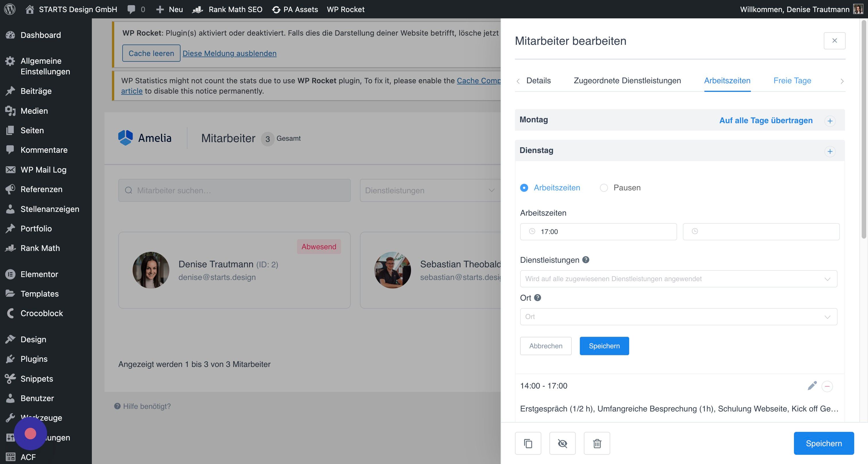Click Auf alle Tage übertragen
Image resolution: width=868 pixels, height=464 pixels.
[766, 120]
